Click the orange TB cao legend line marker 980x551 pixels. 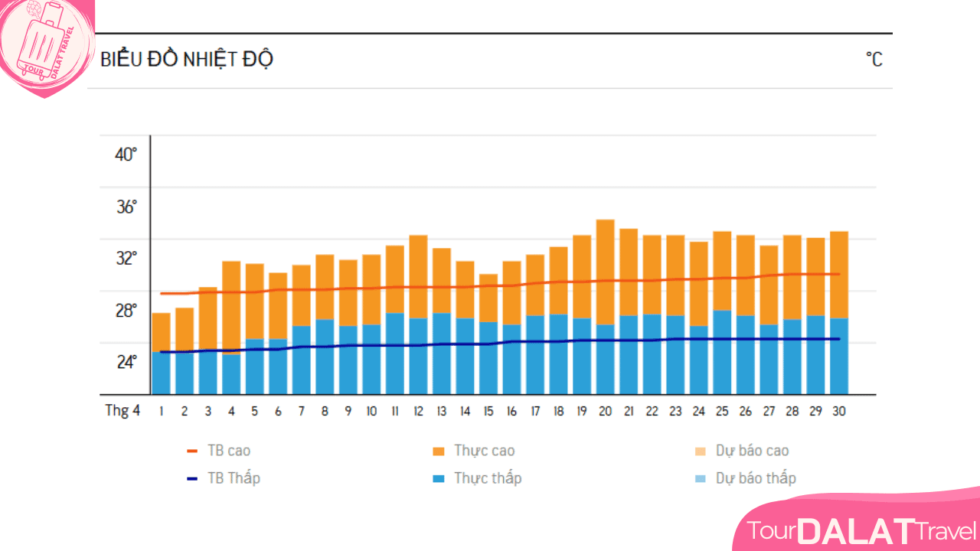(x=192, y=452)
